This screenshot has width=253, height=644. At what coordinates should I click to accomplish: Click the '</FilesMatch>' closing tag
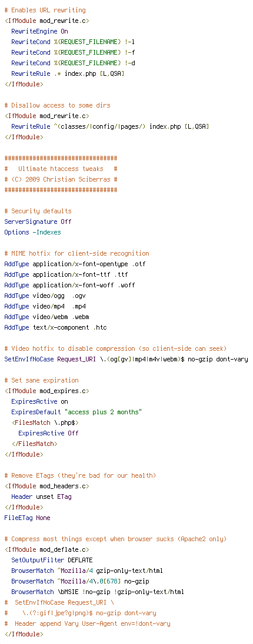point(35,444)
